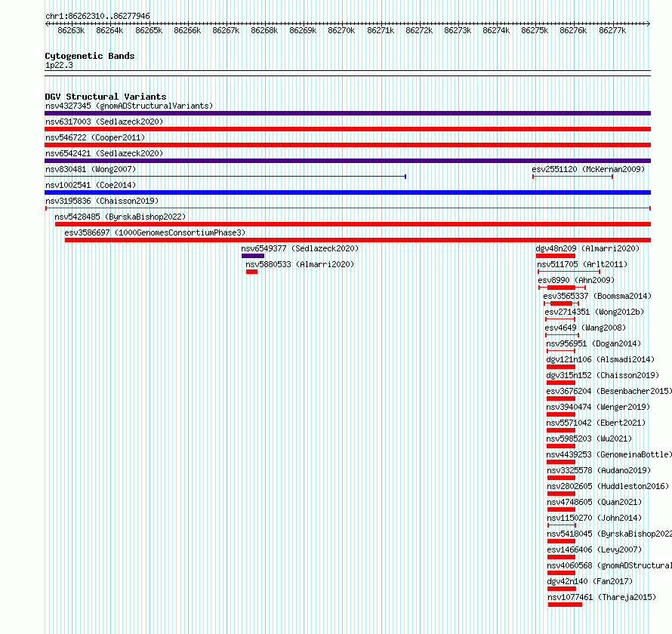This screenshot has height=634, width=672.
Task: Open the nsv546722 Cooper2011 variant
Action: [x=95, y=137]
